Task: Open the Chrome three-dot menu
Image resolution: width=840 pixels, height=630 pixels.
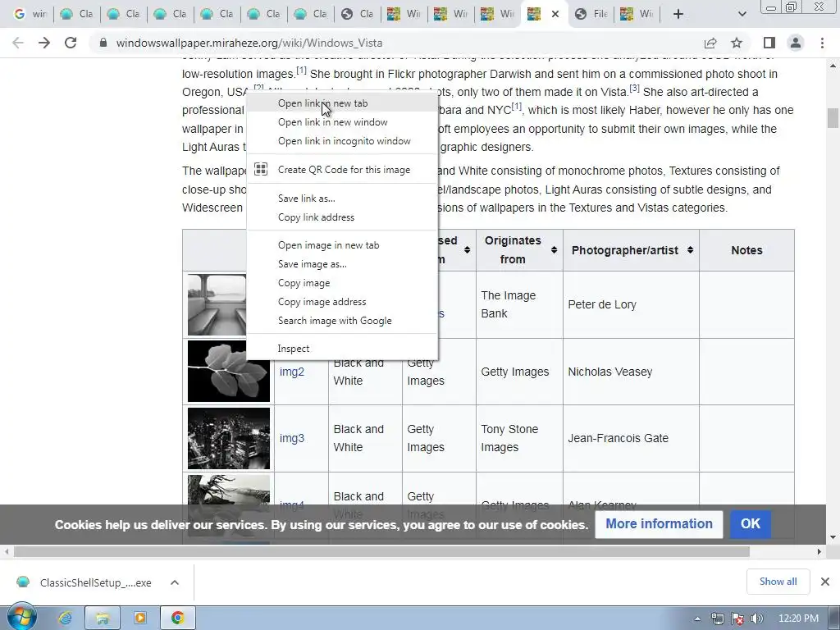Action: tap(822, 43)
